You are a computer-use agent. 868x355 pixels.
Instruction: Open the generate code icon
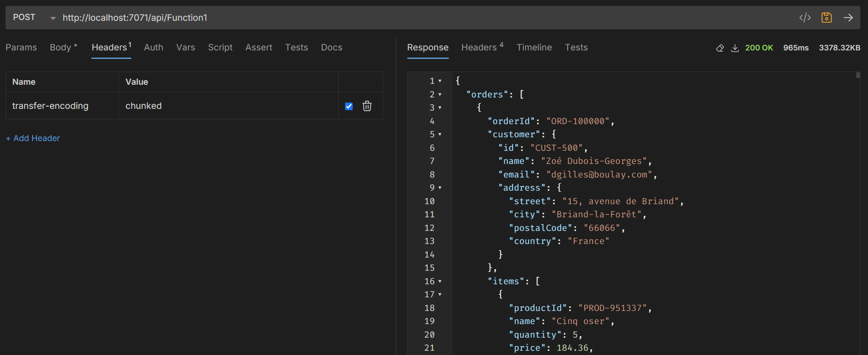click(x=805, y=17)
